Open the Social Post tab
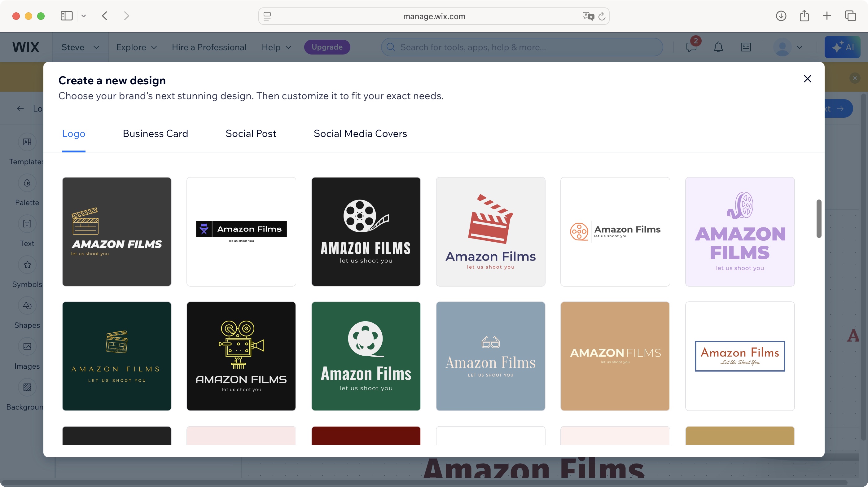This screenshot has width=868, height=487. click(x=251, y=134)
